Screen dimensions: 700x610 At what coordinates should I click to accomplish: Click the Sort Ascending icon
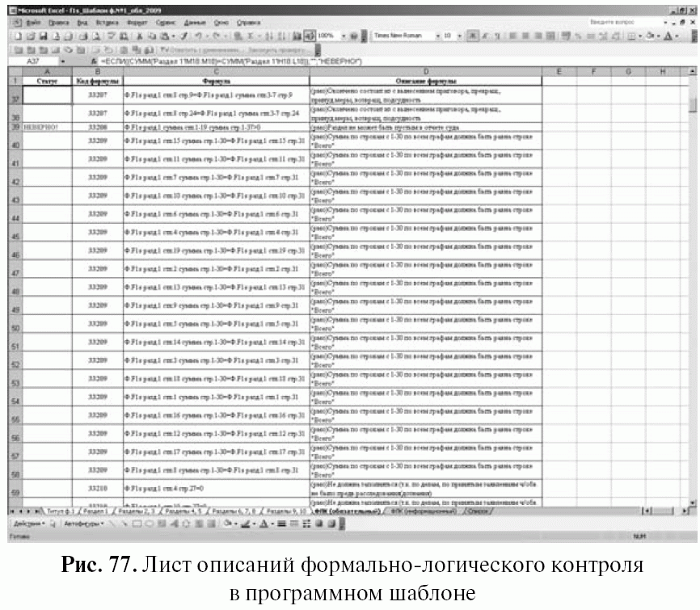click(269, 36)
